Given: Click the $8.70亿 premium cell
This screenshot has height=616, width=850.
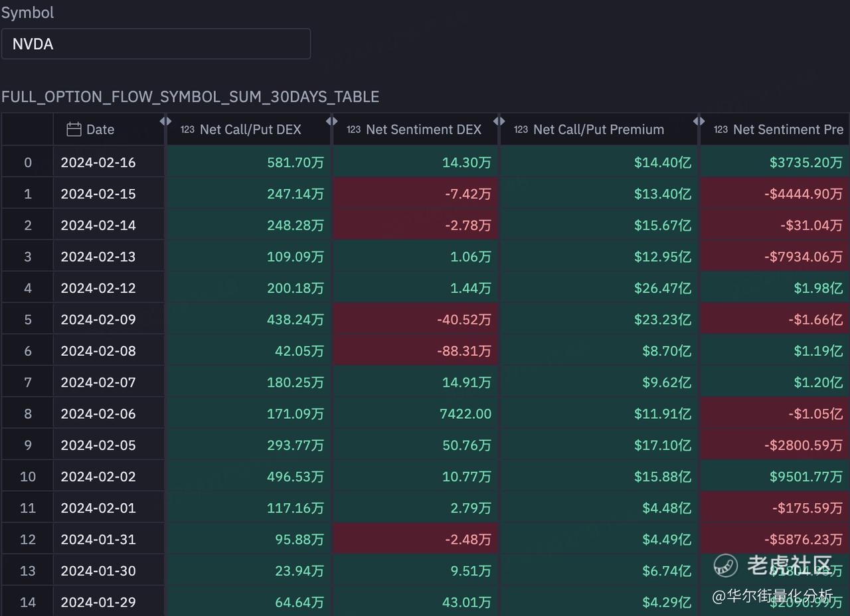Looking at the screenshot, I should 599,350.
